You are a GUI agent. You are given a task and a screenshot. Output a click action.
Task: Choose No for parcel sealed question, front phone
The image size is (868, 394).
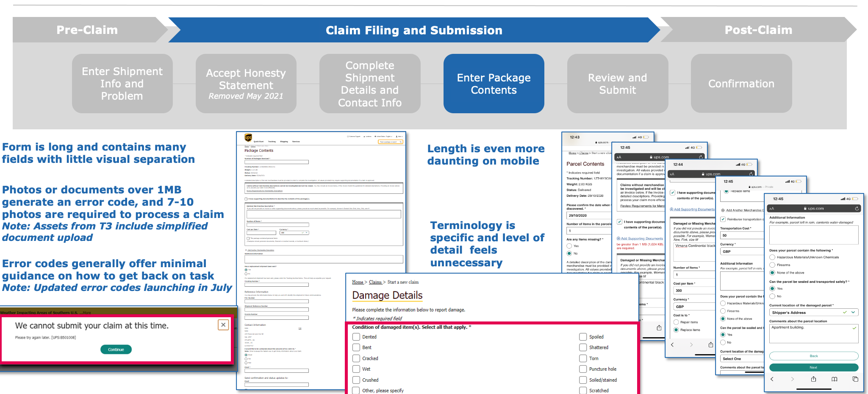772,296
